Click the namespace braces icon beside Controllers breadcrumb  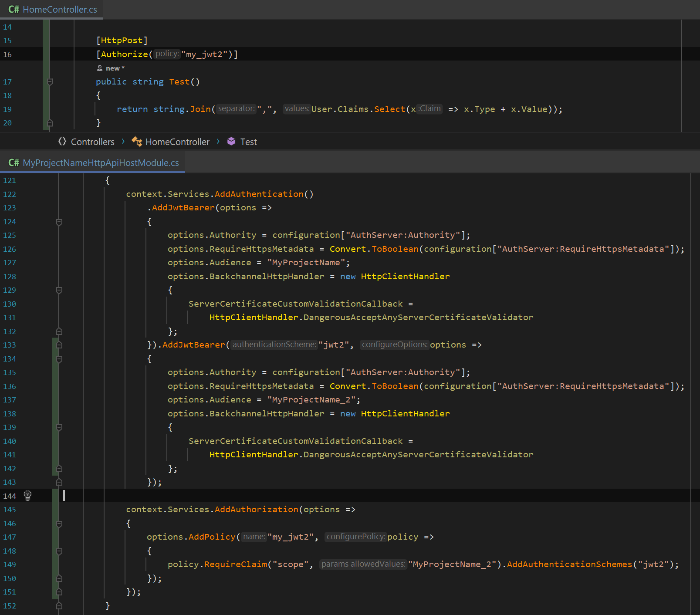(62, 142)
